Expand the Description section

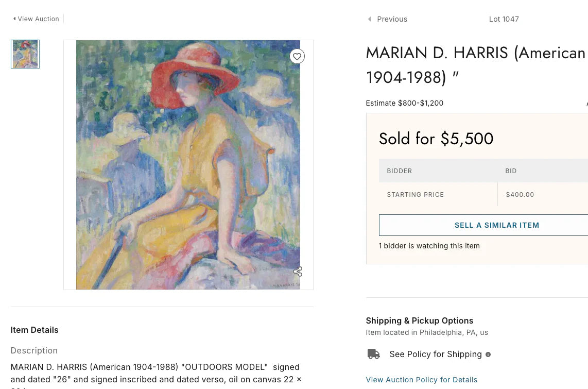(34, 350)
